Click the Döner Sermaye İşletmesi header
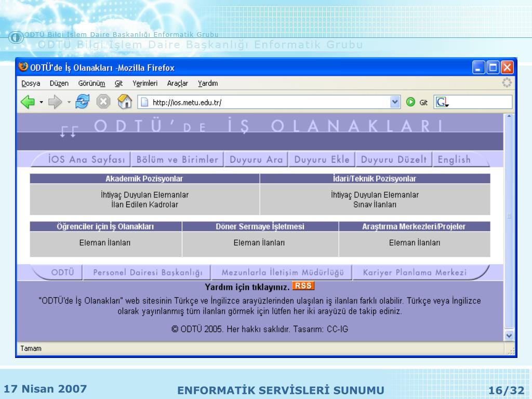This screenshot has height=399, width=532. (x=260, y=227)
